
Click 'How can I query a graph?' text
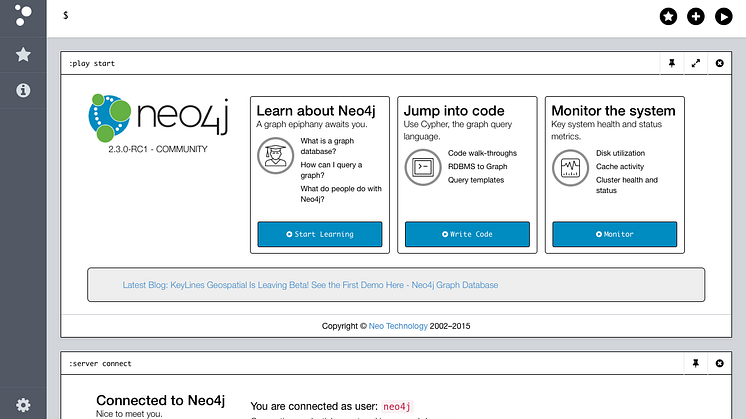(331, 170)
